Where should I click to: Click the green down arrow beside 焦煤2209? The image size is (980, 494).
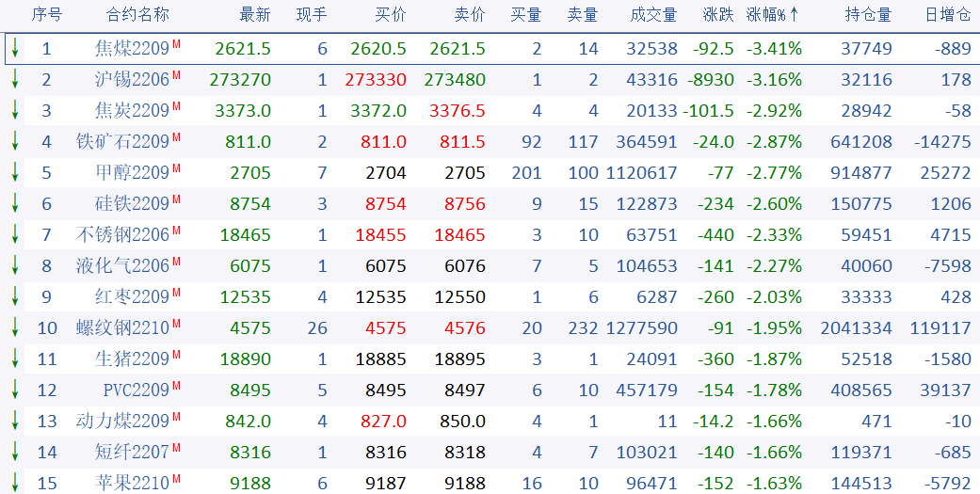pyautogui.click(x=15, y=49)
